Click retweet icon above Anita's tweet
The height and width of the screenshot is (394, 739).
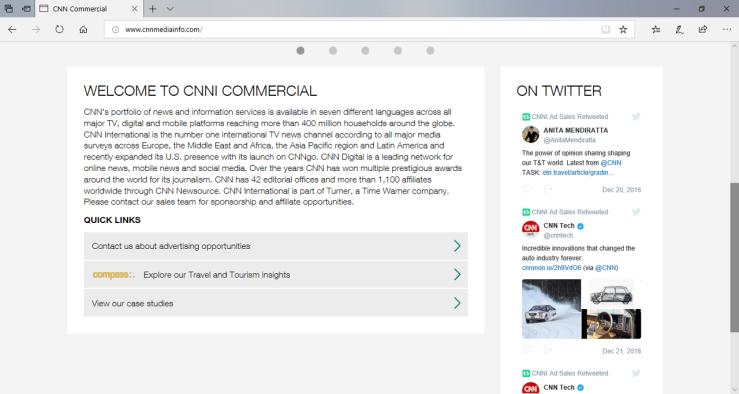pos(526,117)
